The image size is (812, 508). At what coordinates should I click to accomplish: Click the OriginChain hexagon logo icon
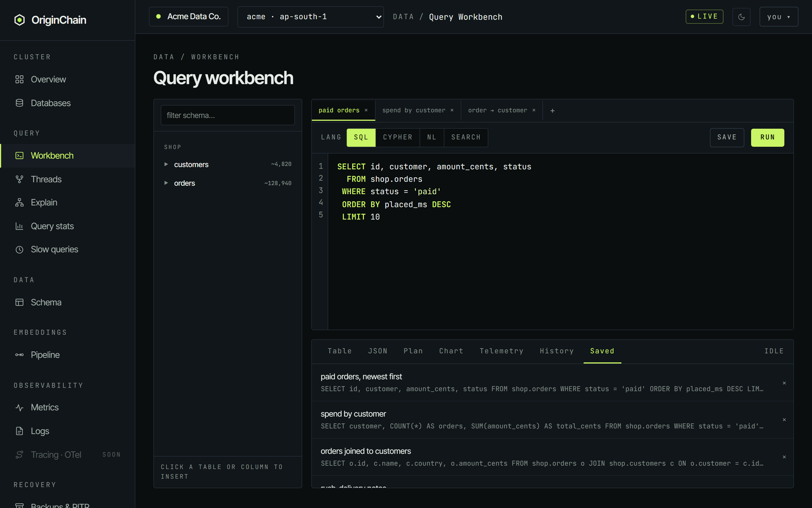point(20,20)
